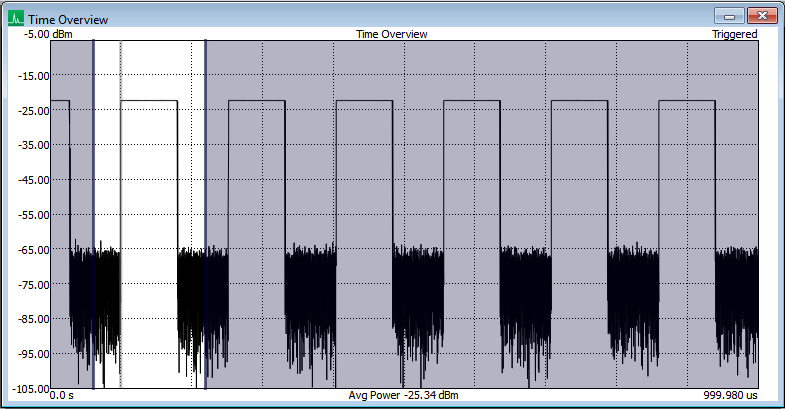
Task: Click the Avg Power -25.34 dBm readout
Action: (404, 395)
